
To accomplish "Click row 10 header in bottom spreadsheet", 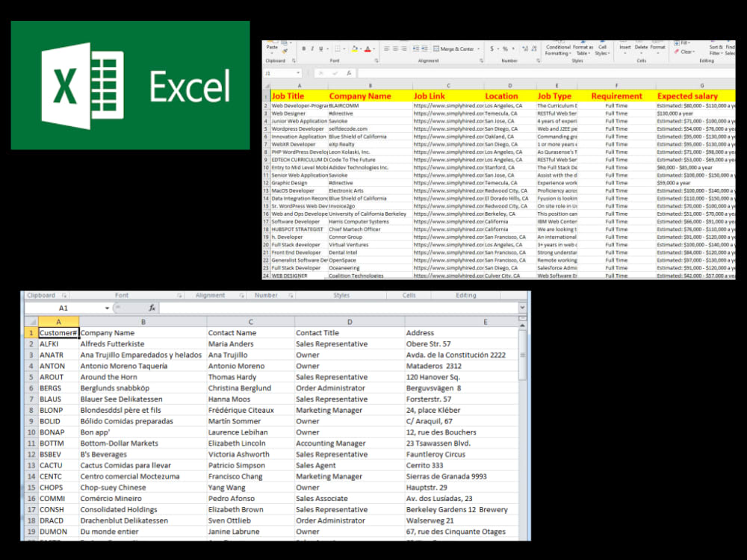I will point(31,432).
